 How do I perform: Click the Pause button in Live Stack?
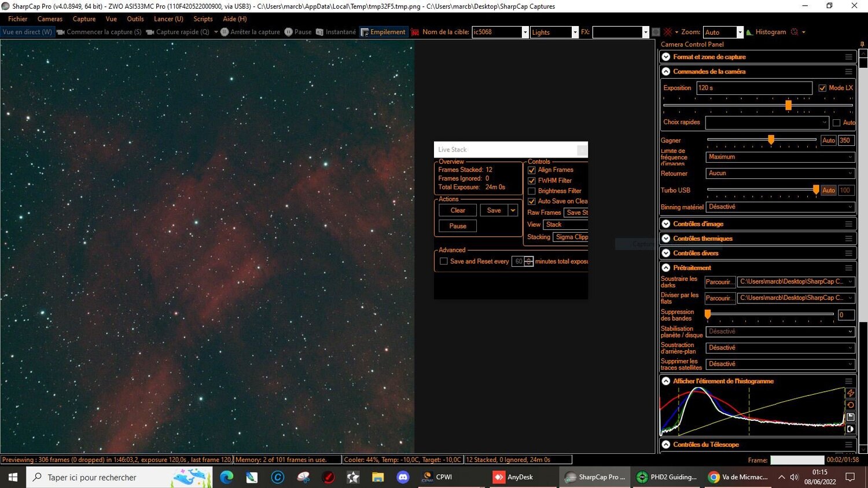pos(458,226)
